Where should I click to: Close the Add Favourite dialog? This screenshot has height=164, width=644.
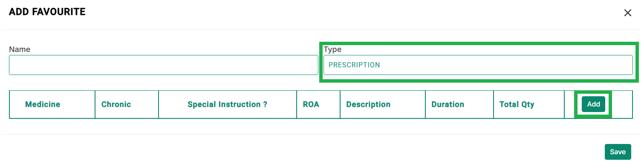tap(627, 13)
